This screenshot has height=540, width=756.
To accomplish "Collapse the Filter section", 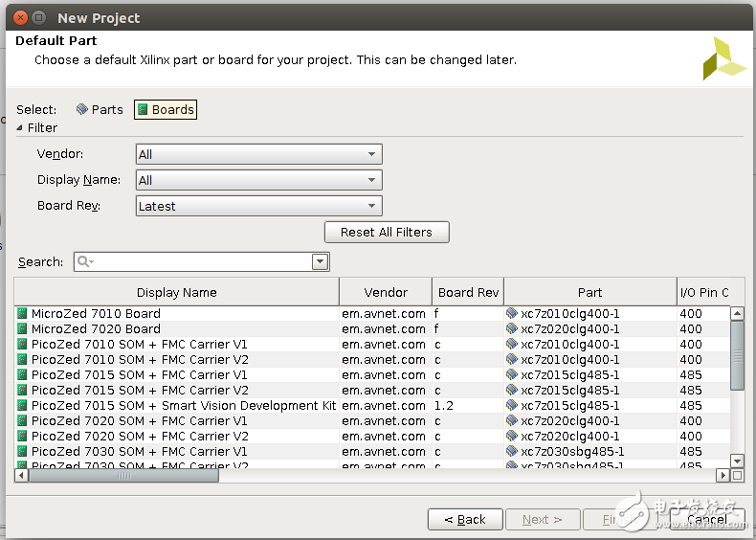I will [19, 128].
